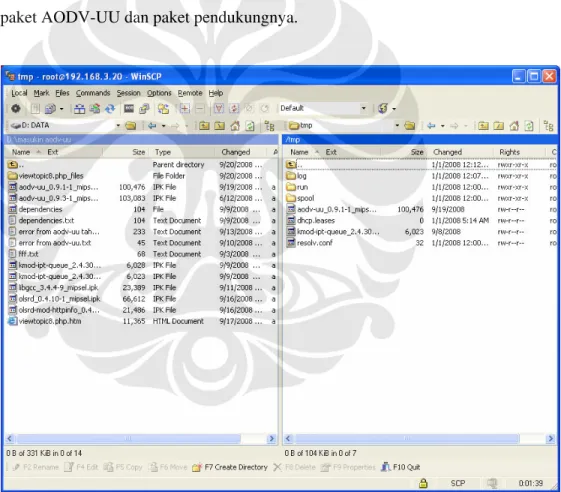Image resolution: width=561 pixels, height=492 pixels.
Task: Go to remote root directory icon
Action: [x=498, y=126]
